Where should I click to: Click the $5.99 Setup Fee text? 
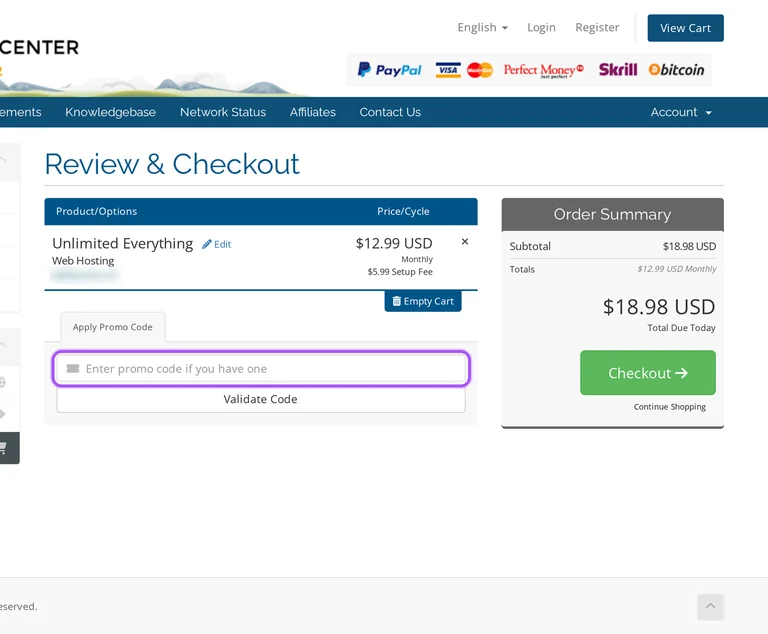point(400,272)
